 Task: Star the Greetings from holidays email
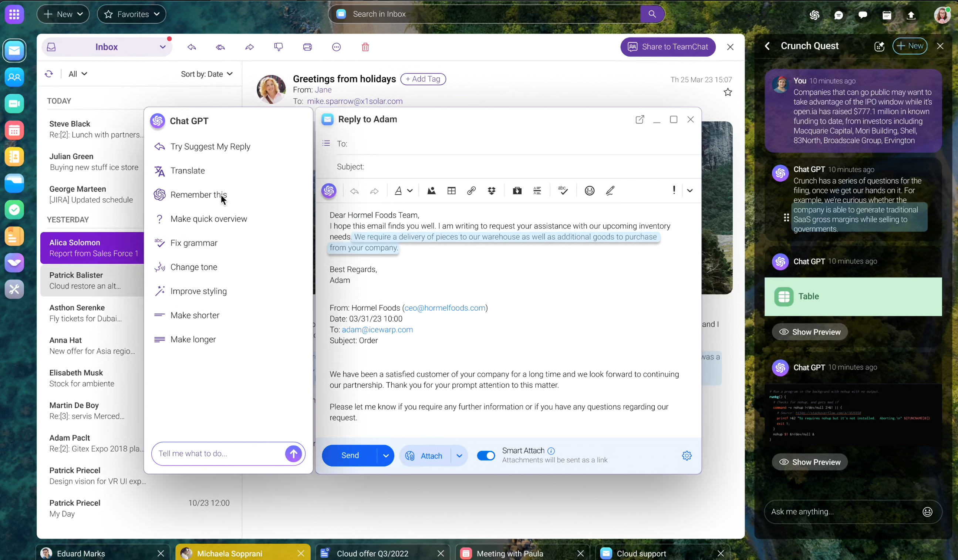tap(727, 92)
